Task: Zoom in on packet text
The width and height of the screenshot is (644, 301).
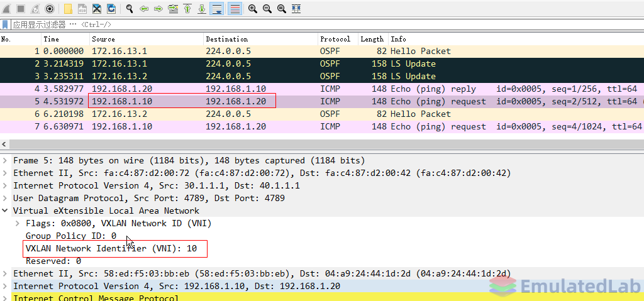Action: pyautogui.click(x=253, y=9)
